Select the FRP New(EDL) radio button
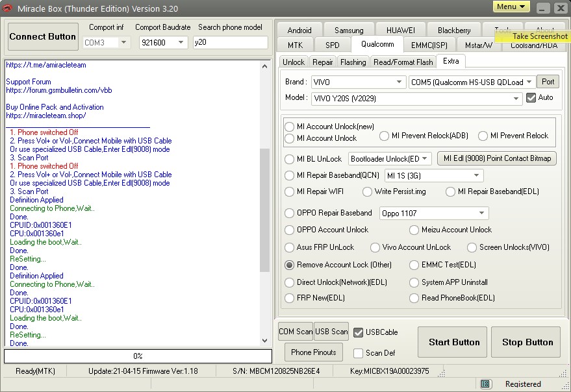Viewport: 571px width, 392px height. 290,298
